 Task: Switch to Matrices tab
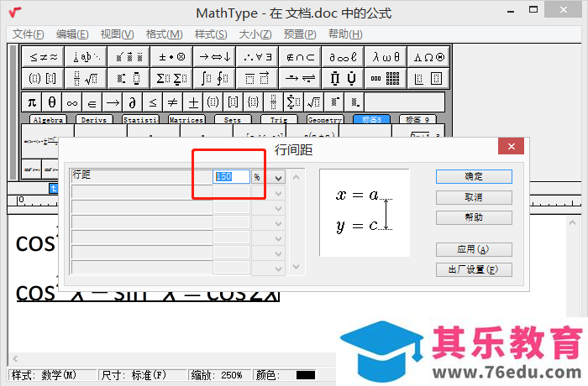click(x=186, y=119)
